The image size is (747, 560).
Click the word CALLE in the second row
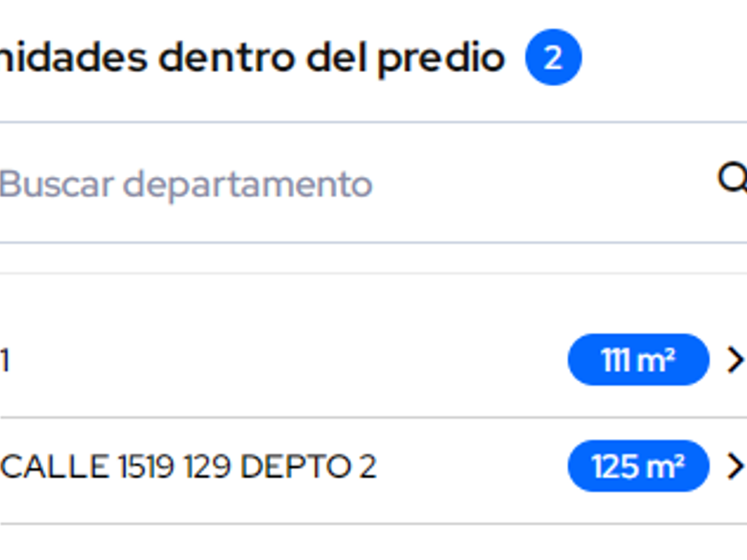[x=54, y=467]
